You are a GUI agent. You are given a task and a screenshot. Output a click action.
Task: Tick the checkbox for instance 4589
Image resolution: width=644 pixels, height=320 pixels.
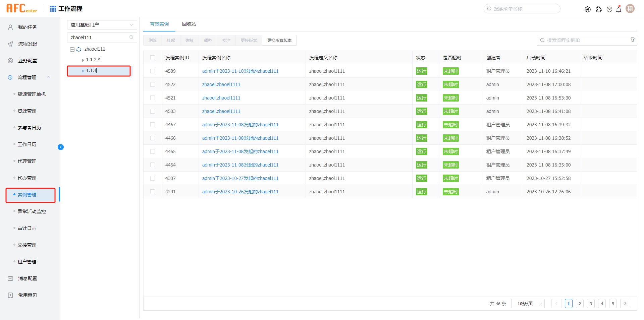click(x=153, y=71)
